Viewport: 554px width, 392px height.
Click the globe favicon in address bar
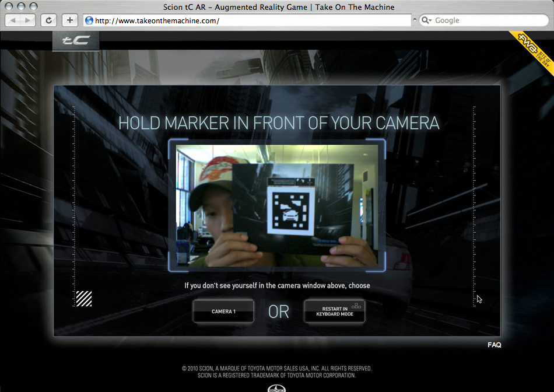click(89, 20)
